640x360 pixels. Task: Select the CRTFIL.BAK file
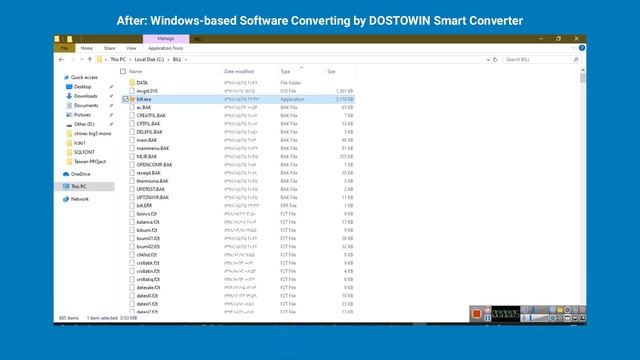(148, 124)
